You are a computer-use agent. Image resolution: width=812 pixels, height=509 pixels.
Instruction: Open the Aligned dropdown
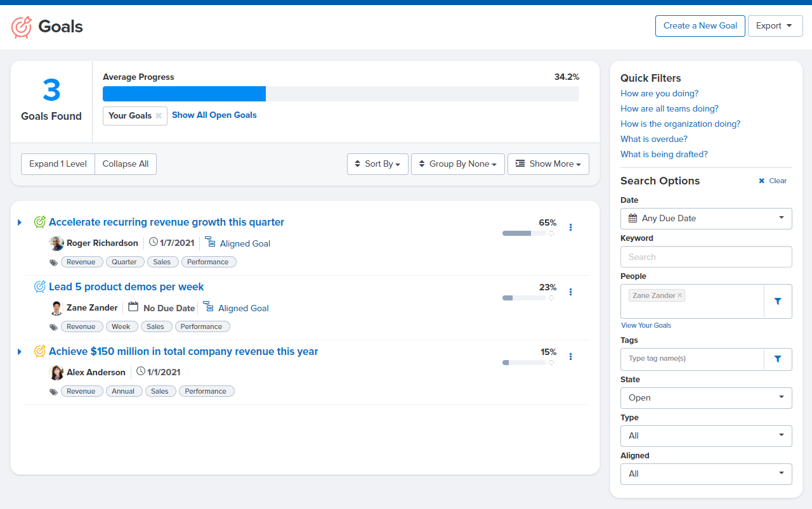pos(706,474)
